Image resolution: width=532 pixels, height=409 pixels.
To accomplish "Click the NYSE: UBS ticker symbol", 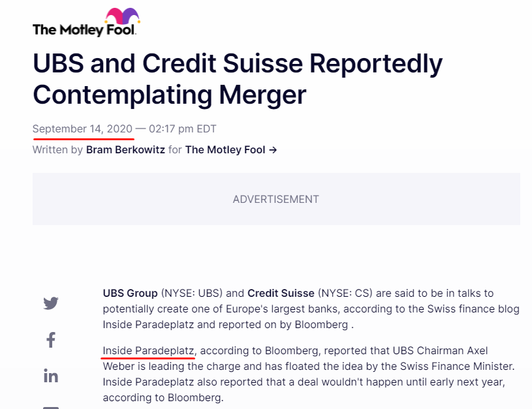I will point(192,293).
